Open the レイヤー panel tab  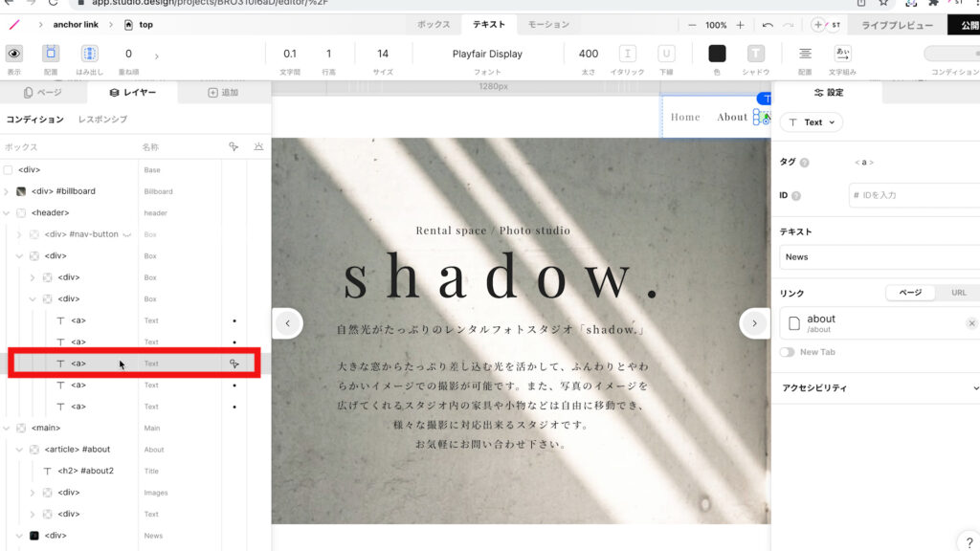coord(132,93)
